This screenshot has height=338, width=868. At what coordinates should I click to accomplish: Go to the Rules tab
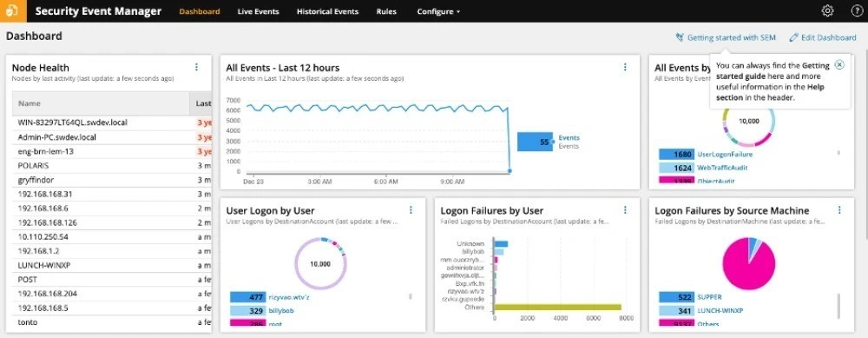(386, 11)
